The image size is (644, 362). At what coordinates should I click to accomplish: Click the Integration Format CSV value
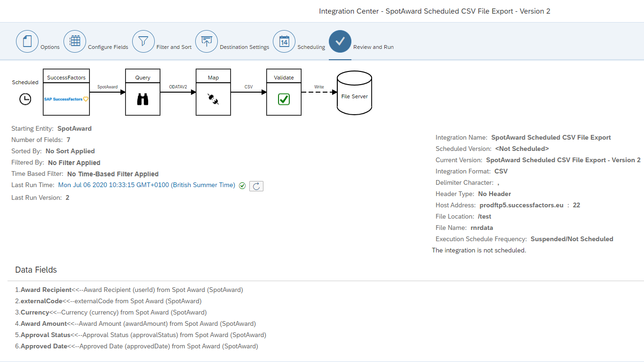(x=501, y=171)
